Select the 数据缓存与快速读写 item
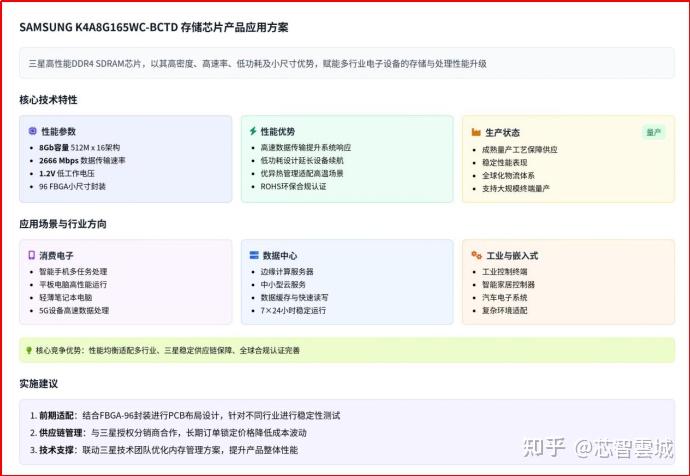690x476 pixels. (x=294, y=297)
